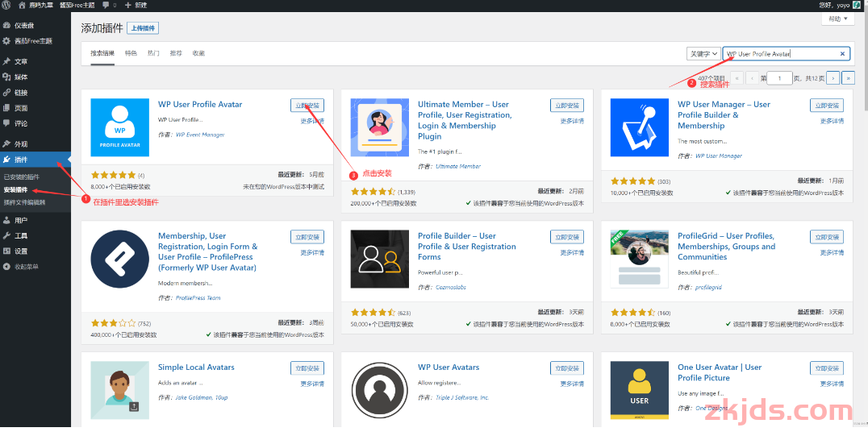Open the yoyo user avatar
Image resolution: width=868 pixels, height=436 pixels.
858,5
